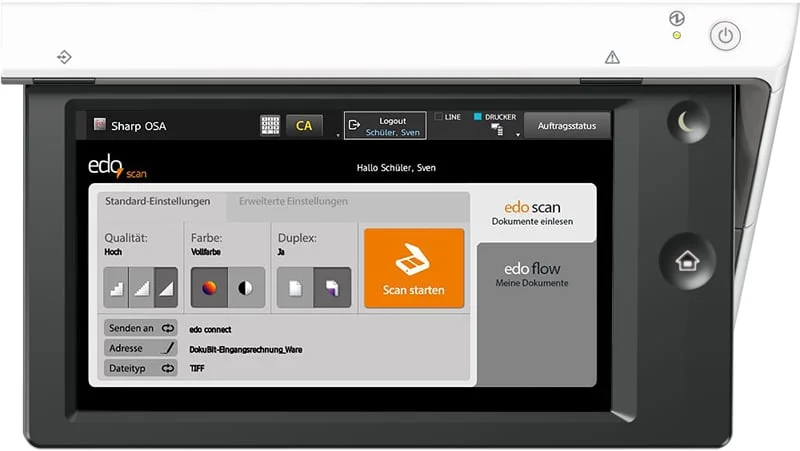Expand the small arrow left of Logout

pos(338,135)
